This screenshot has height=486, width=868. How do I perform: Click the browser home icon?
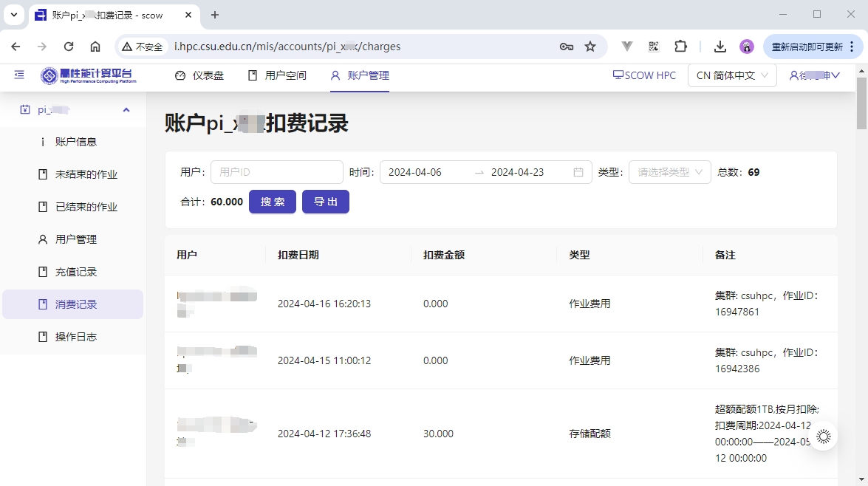pyautogui.click(x=95, y=47)
